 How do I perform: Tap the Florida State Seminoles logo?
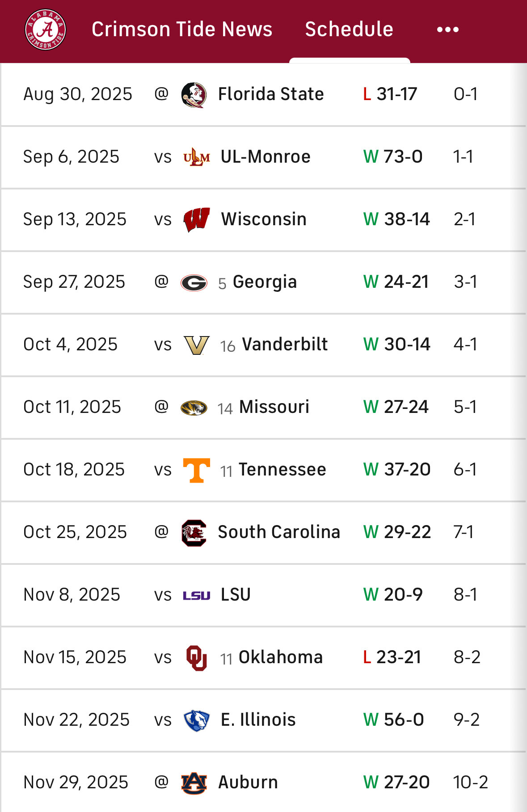tap(194, 95)
